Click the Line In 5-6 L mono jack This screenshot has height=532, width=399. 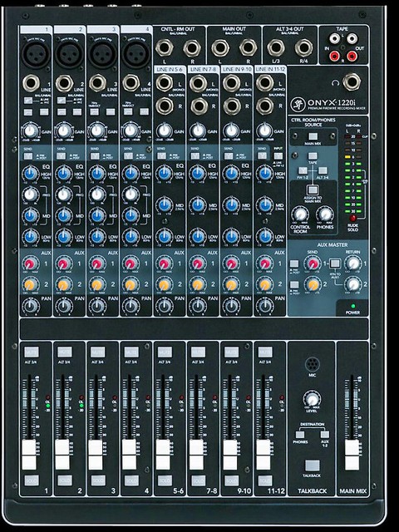click(x=165, y=83)
